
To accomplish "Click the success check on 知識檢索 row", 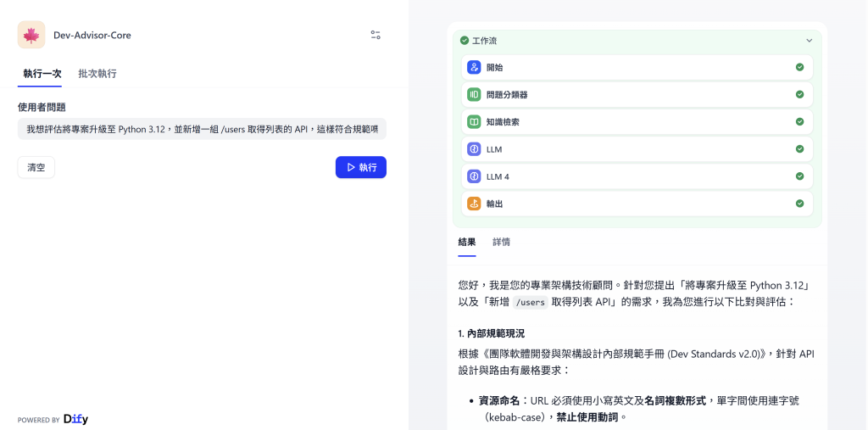I will (x=799, y=121).
